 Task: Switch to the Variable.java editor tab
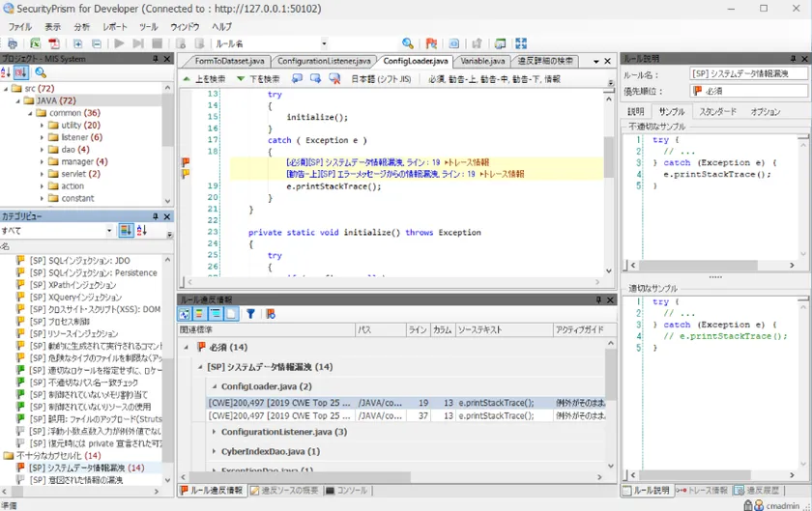(482, 61)
